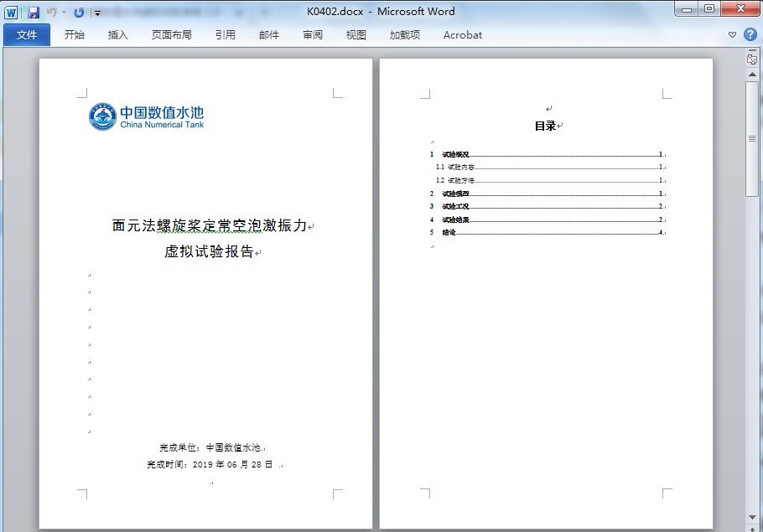The height and width of the screenshot is (532, 763).
Task: Follow the 试验概况 table of contents entry
Action: coord(455,155)
